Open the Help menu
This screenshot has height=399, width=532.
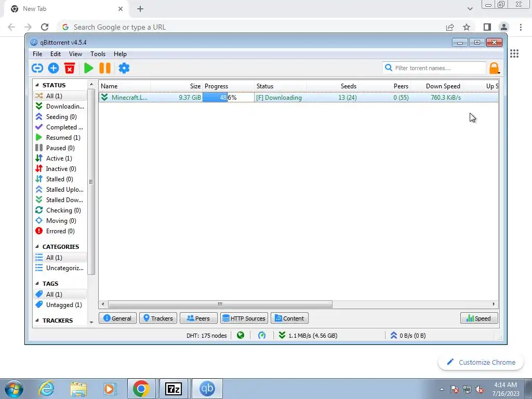(120, 54)
